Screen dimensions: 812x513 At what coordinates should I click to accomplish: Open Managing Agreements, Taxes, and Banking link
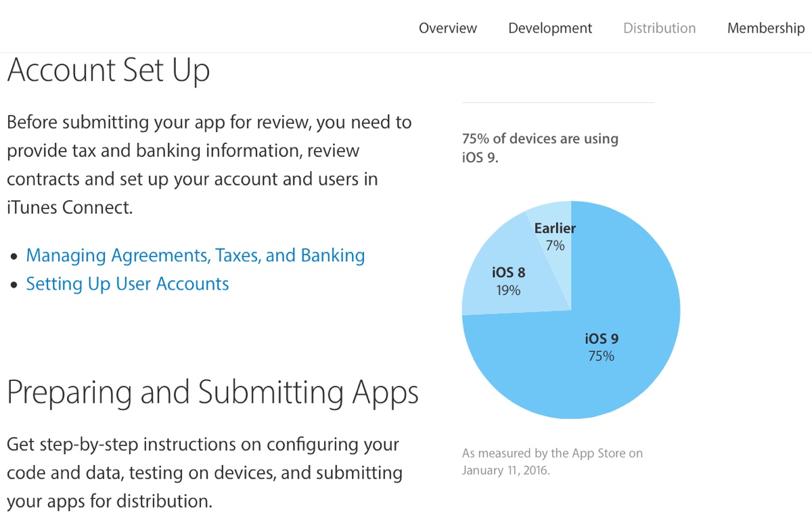(195, 256)
